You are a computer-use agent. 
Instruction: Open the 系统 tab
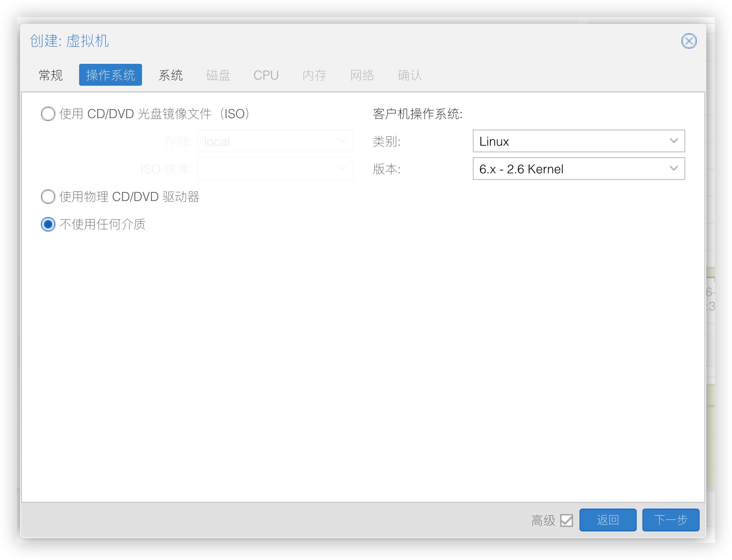pos(171,75)
